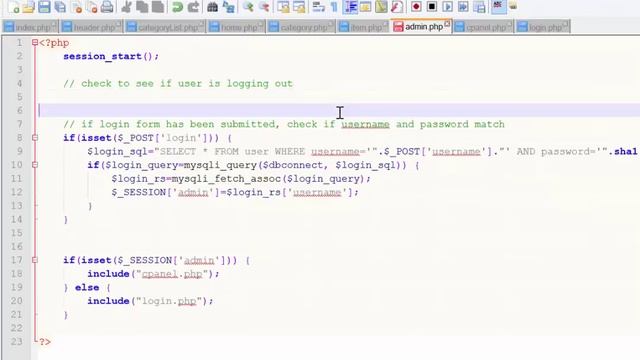Click line number 23 in the margin

pyautogui.click(x=17, y=341)
